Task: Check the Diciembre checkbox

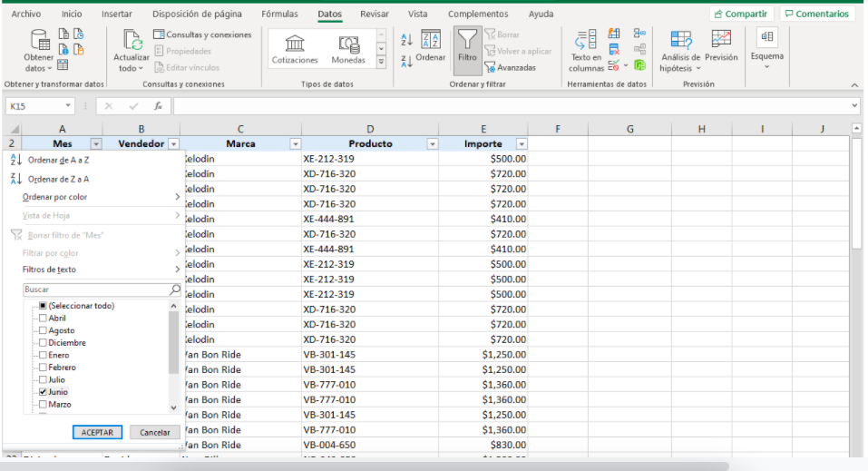Action: point(43,342)
